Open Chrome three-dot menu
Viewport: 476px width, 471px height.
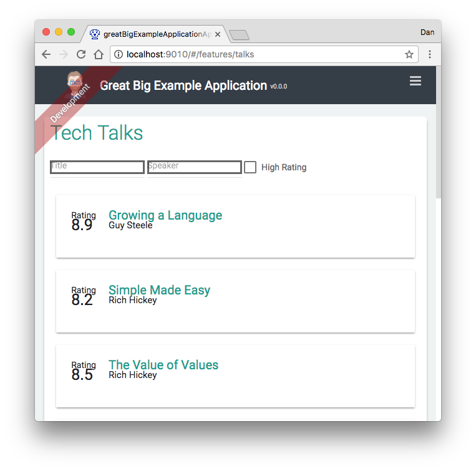[x=430, y=54]
